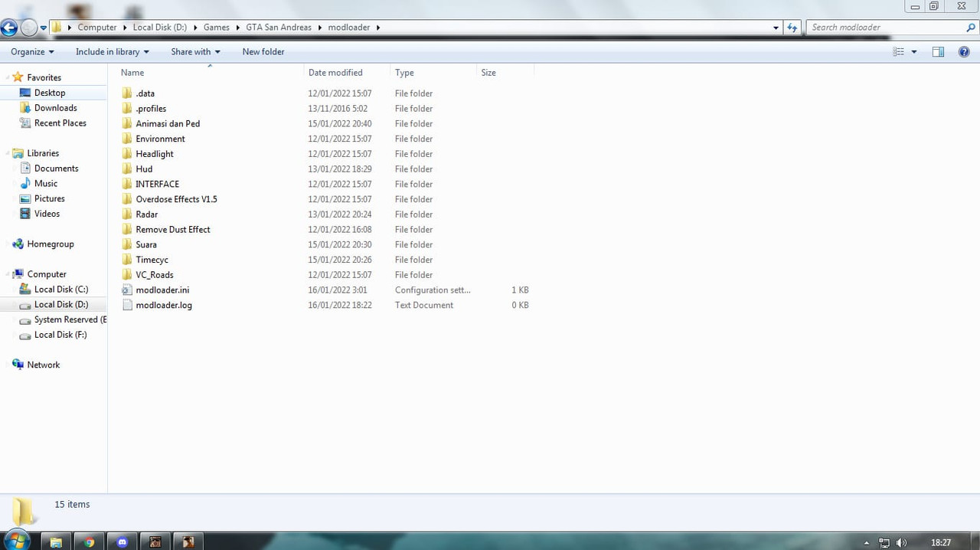
Task: Sort by the Name column header
Action: point(132,73)
